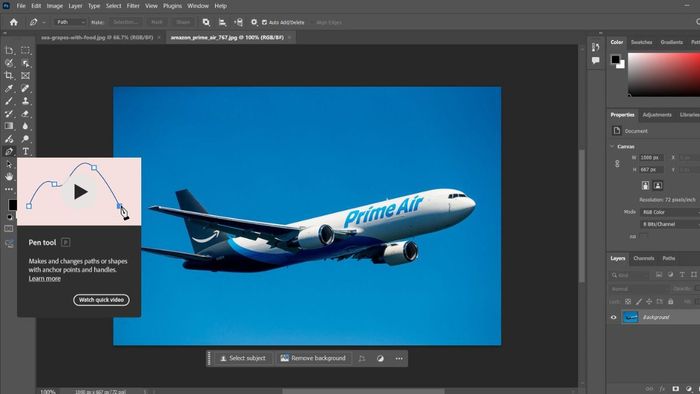The height and width of the screenshot is (394, 700).
Task: Open the RGB Color mode dropdown
Action: [x=670, y=212]
